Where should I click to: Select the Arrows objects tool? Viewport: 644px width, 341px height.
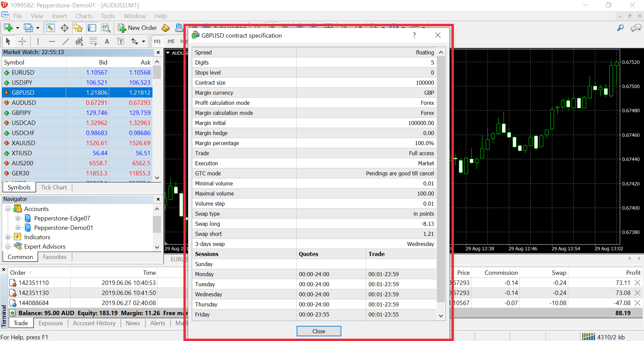135,41
